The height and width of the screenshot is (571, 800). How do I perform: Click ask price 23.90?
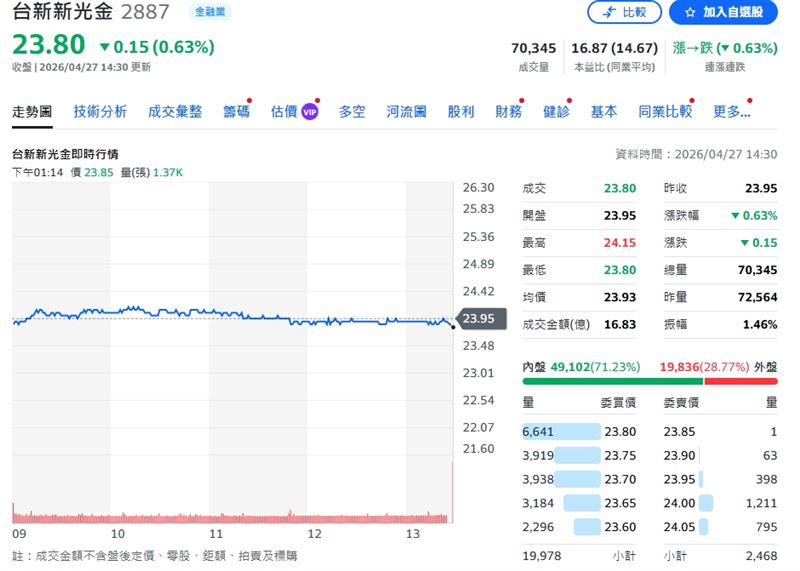click(679, 455)
